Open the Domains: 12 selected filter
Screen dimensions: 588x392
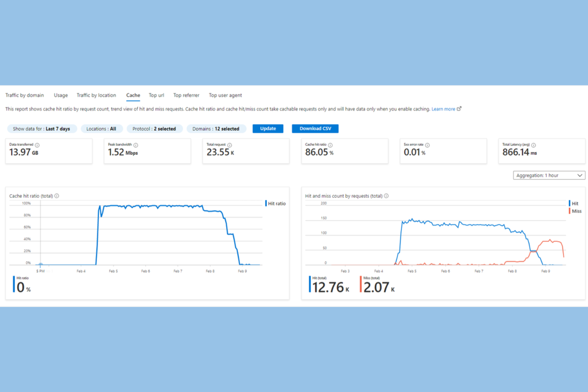coord(217,128)
